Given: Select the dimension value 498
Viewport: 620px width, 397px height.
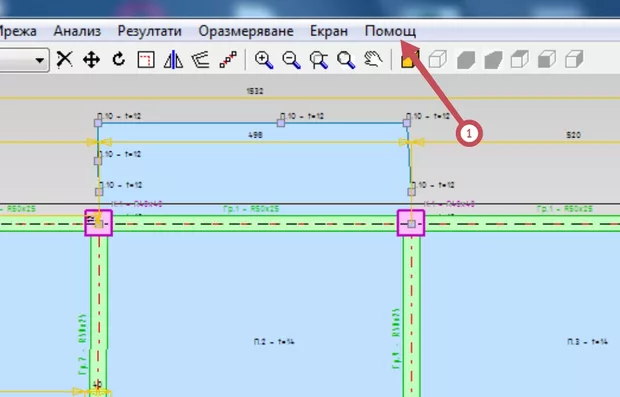Looking at the screenshot, I should [255, 135].
